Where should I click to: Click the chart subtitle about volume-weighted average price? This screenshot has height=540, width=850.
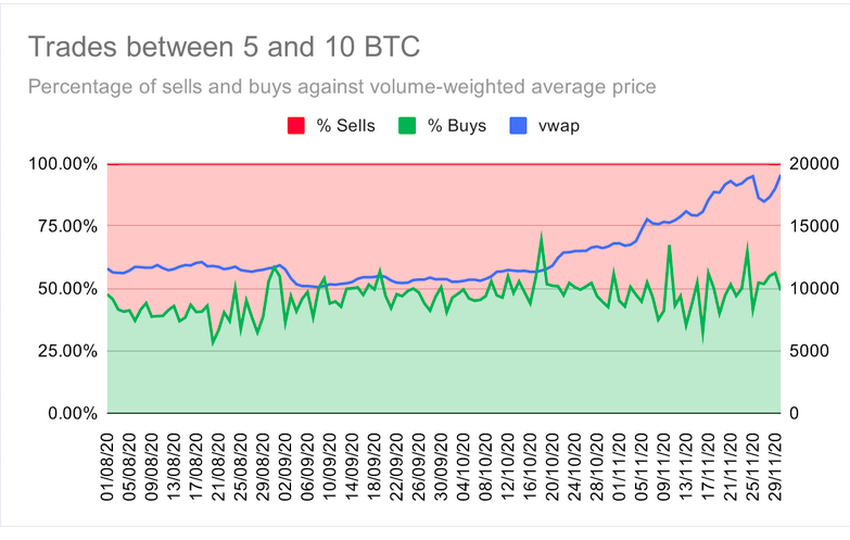pyautogui.click(x=342, y=87)
